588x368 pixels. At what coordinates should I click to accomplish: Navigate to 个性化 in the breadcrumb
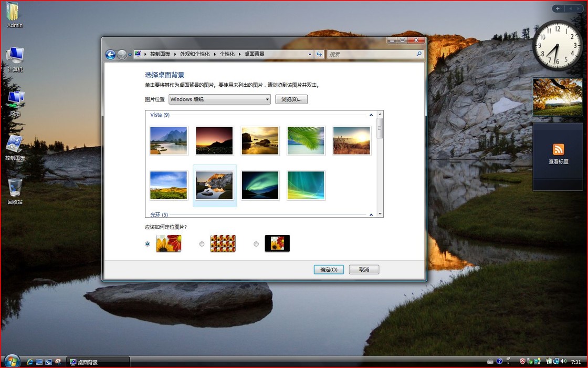[x=227, y=54]
